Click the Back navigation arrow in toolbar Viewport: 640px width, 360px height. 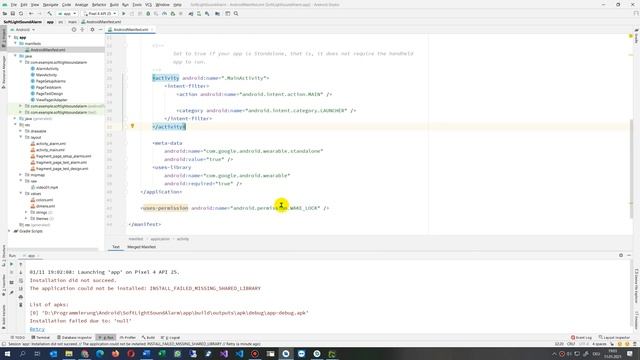(31, 13)
